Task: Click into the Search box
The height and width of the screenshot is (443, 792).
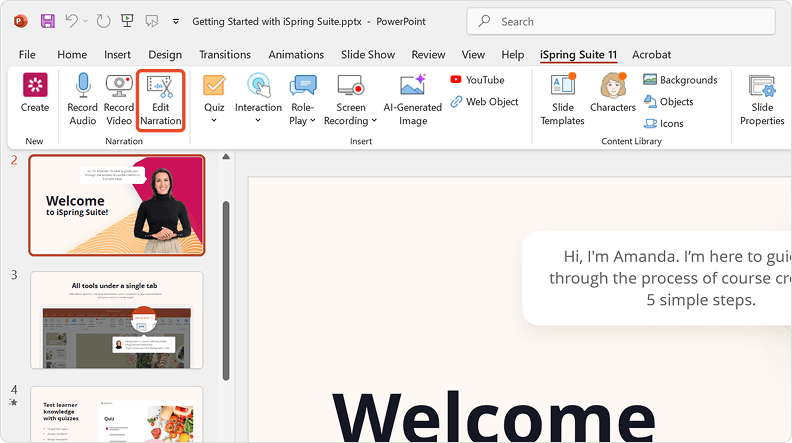Action: pos(621,21)
